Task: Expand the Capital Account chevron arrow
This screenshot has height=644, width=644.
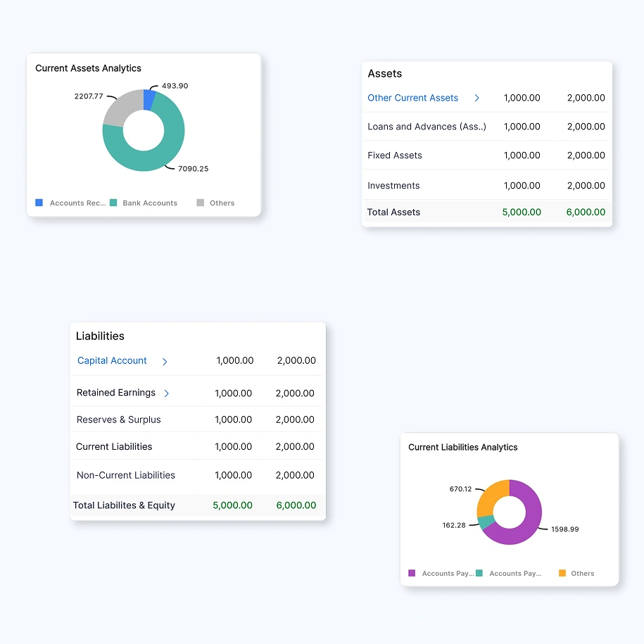Action: (x=165, y=362)
